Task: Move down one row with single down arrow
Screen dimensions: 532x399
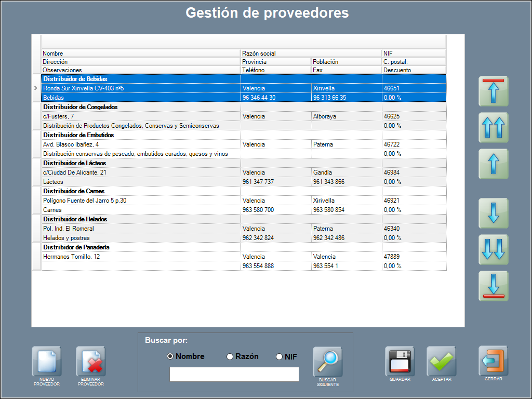Action: coord(493,213)
